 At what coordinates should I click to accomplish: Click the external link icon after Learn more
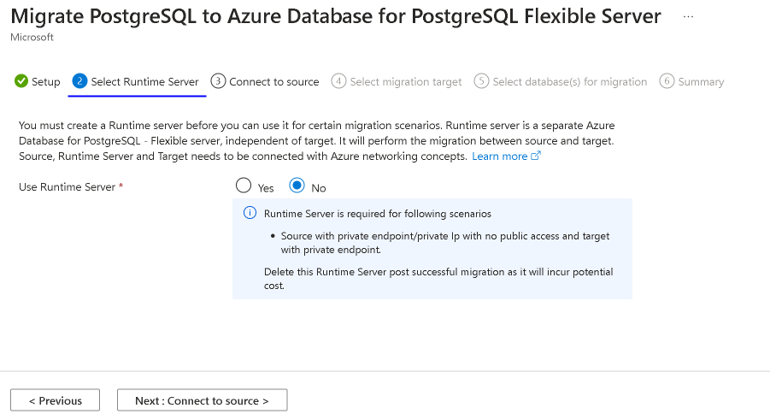(536, 156)
